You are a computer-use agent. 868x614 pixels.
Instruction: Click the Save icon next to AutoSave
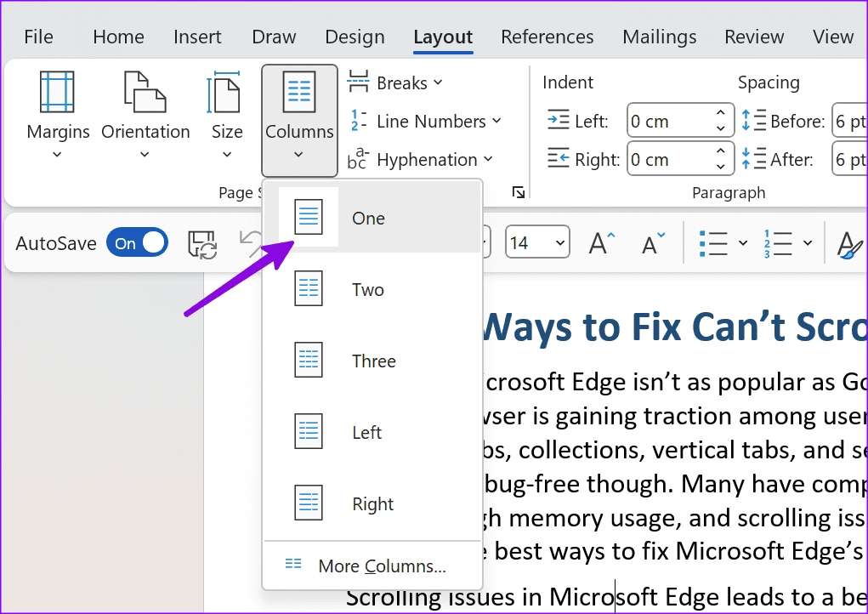(x=202, y=244)
